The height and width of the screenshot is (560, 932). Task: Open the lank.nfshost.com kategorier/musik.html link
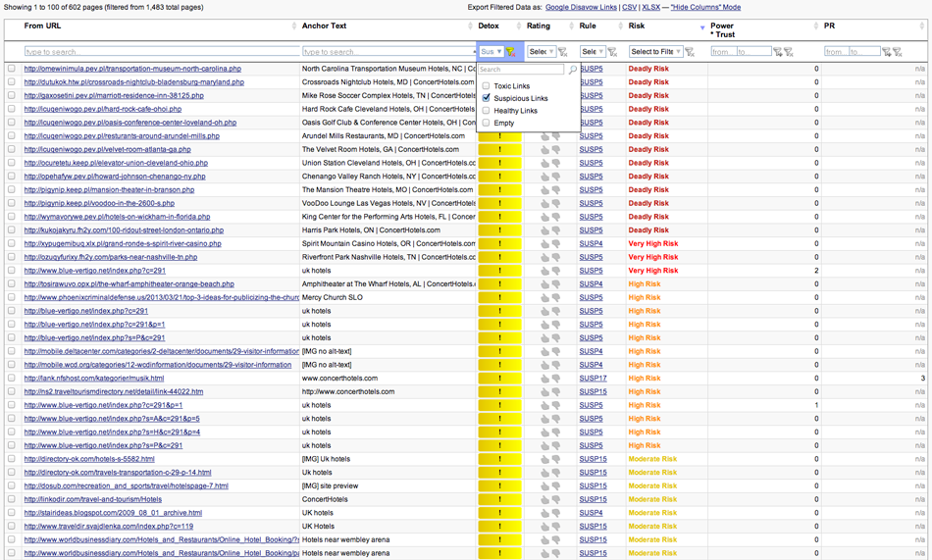(x=94, y=379)
